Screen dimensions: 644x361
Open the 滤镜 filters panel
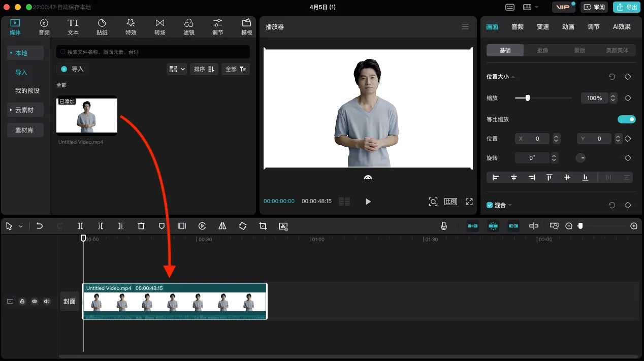(188, 27)
